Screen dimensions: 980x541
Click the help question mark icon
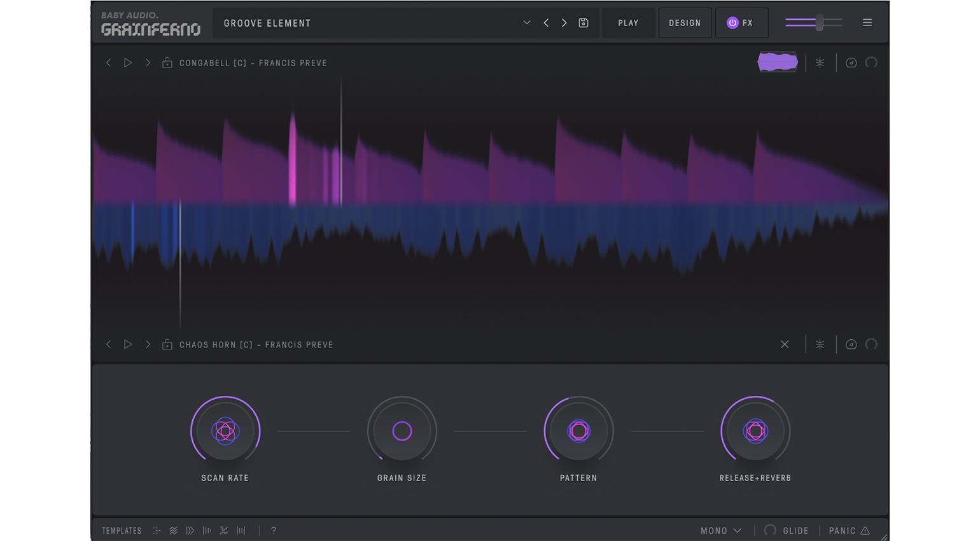[274, 530]
